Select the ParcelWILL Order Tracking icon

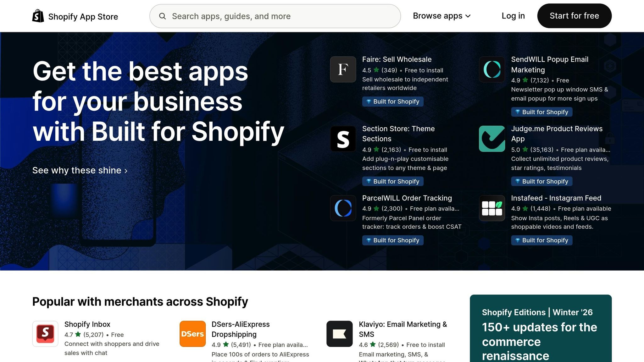coord(343,208)
